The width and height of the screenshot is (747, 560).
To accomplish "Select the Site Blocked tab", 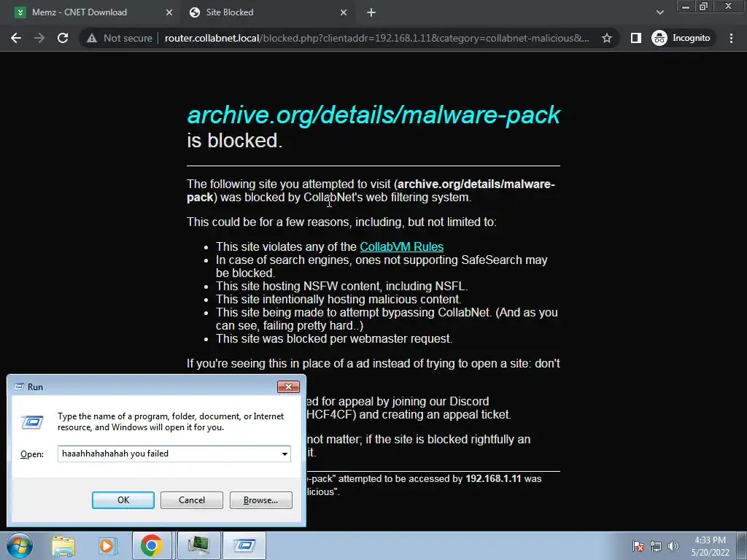I will point(267,12).
